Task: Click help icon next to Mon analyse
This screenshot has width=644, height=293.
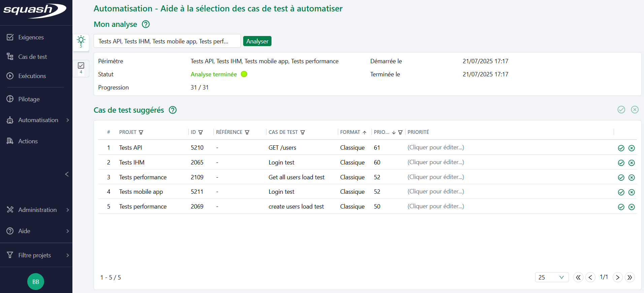Action: tap(146, 24)
